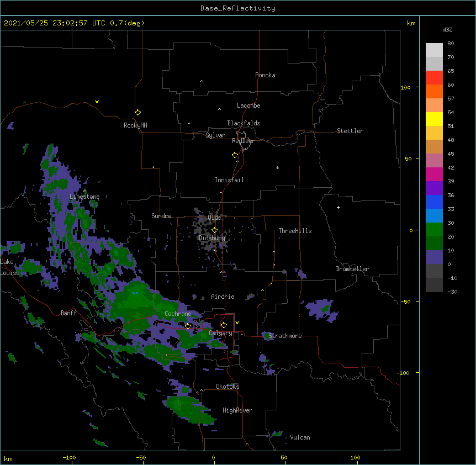Select the green 30 dBZ legend swatch
This screenshot has width=476, height=465.
point(434,229)
